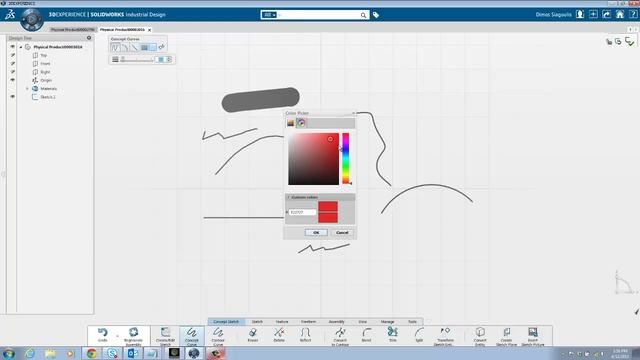640x360 pixels.
Task: Switch to the Feature ribbon tab
Action: pos(282,322)
